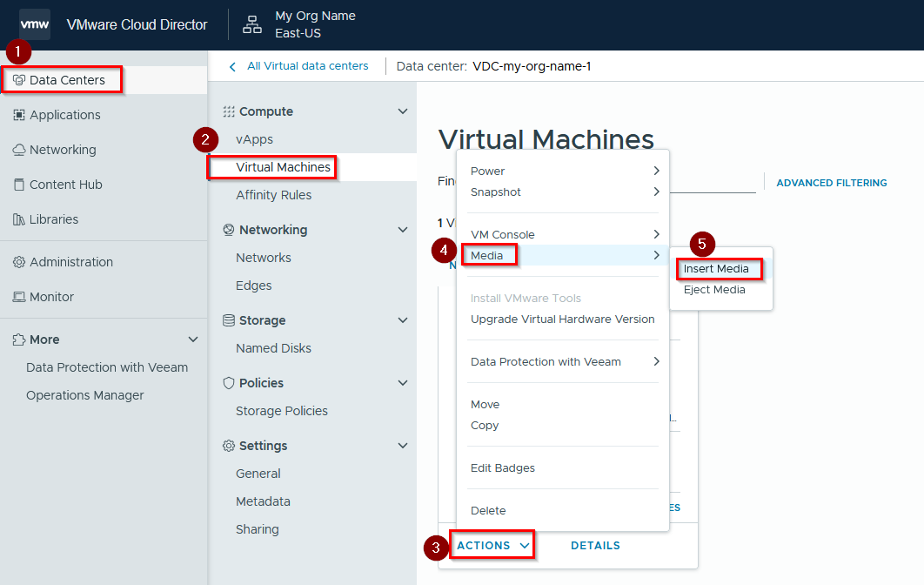Image resolution: width=924 pixels, height=585 pixels.
Task: Open Operations Manager sidebar item
Action: 85,395
